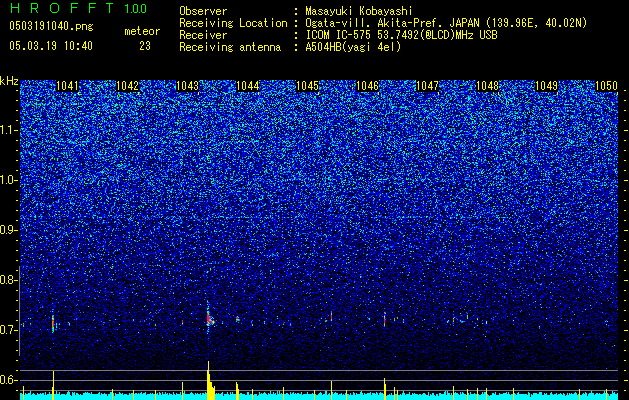Click the 1043 time marker
The height and width of the screenshot is (400, 629).
[188, 86]
